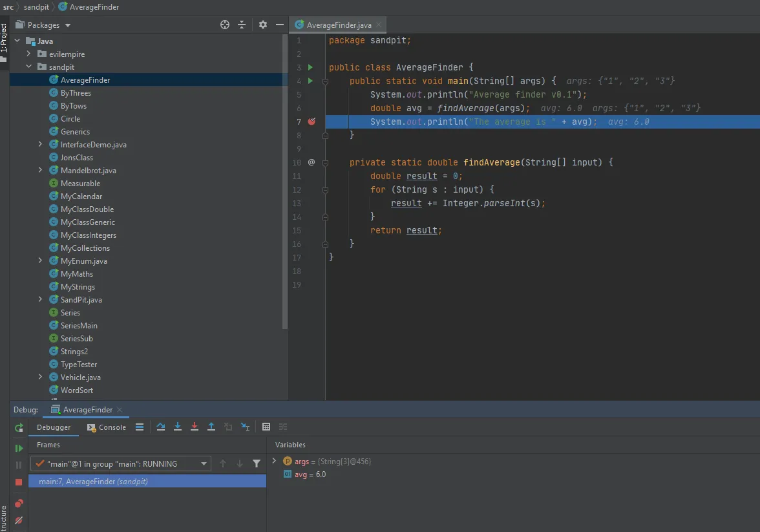Expand the args variable in Variables

point(275,461)
